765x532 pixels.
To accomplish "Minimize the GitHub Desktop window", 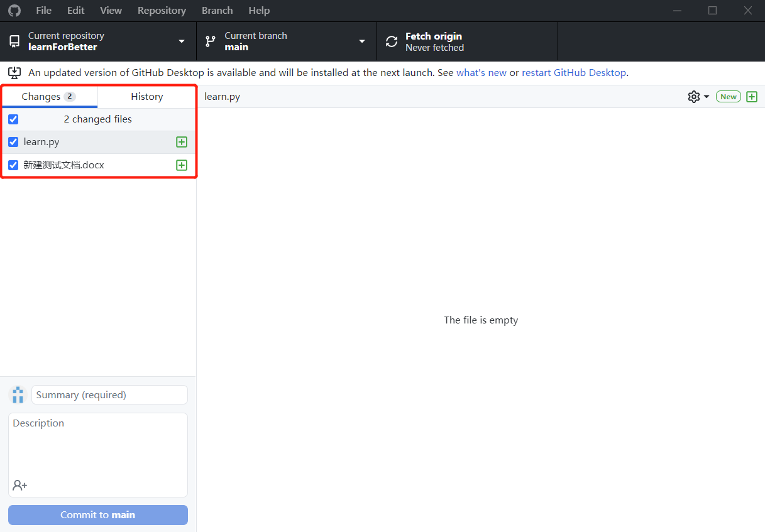I will point(678,11).
